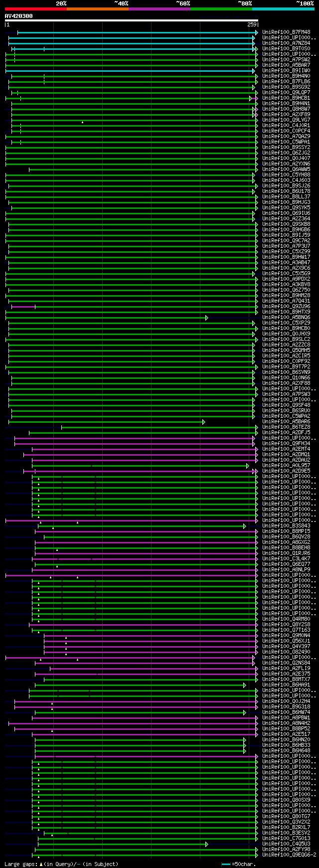Select hit UniRef100_B7FM48
This screenshot has width=319, height=868.
point(286,32)
